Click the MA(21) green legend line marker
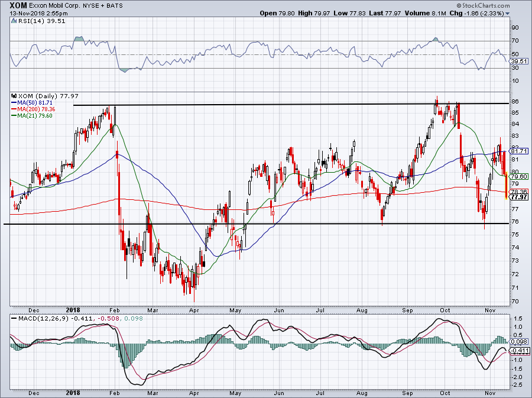Screen dimensions: 532x398 14,116
